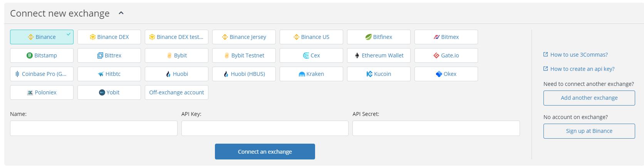Switch selection to Binance US

[311, 37]
